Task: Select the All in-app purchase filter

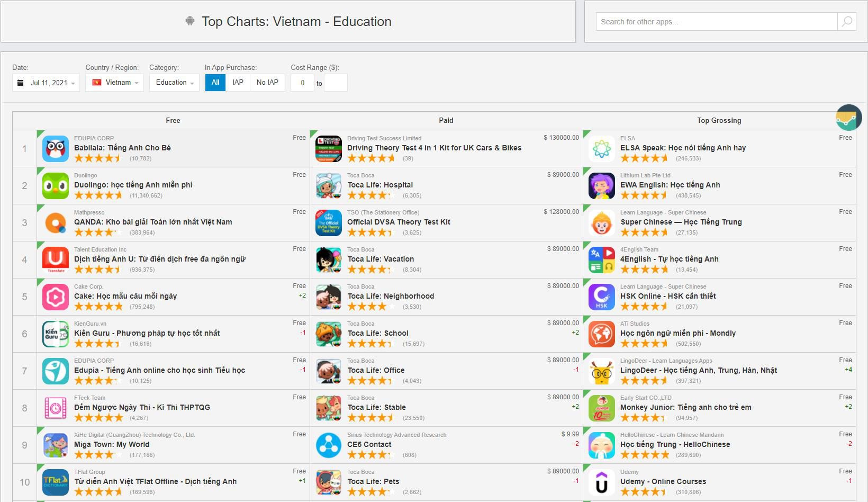Action: (x=215, y=83)
